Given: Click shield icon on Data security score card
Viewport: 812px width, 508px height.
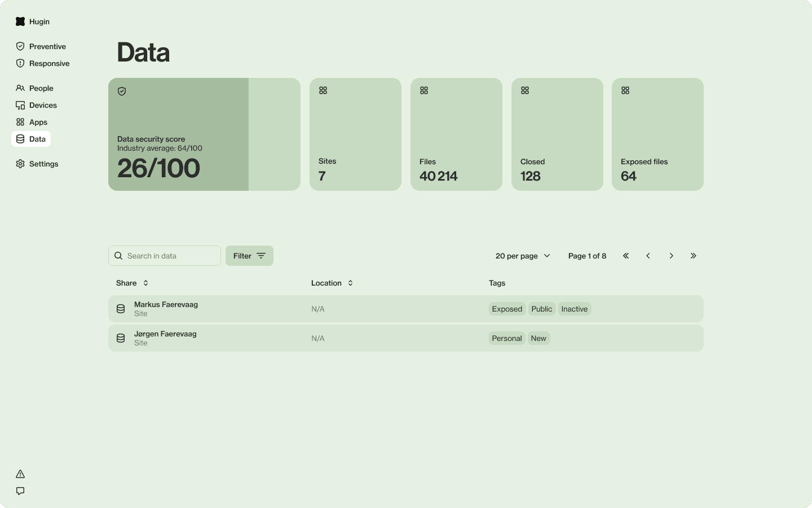Looking at the screenshot, I should pyautogui.click(x=122, y=91).
